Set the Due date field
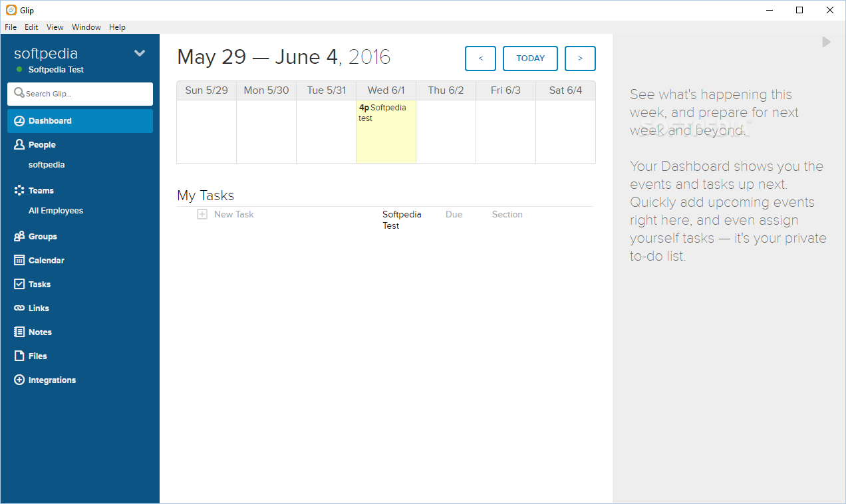 (454, 215)
